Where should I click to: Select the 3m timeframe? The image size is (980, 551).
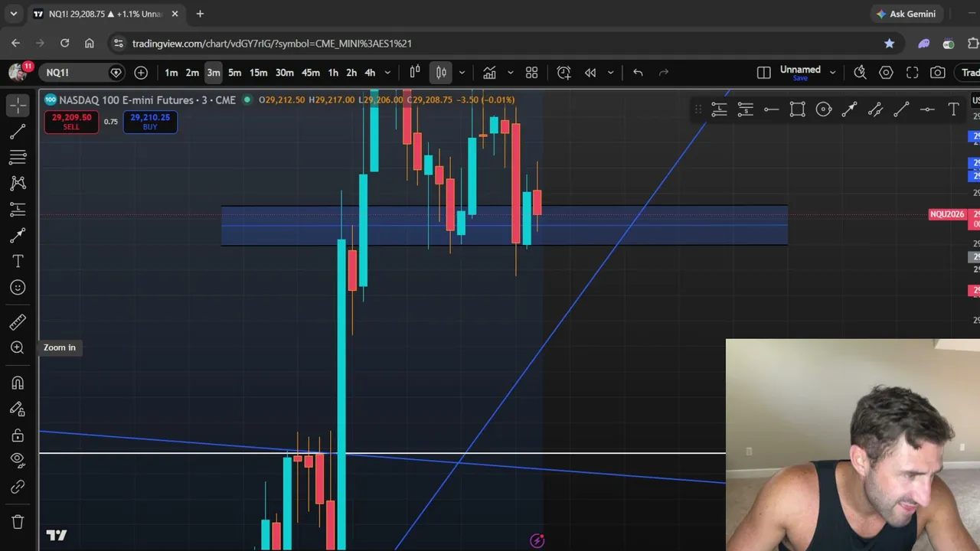[214, 73]
